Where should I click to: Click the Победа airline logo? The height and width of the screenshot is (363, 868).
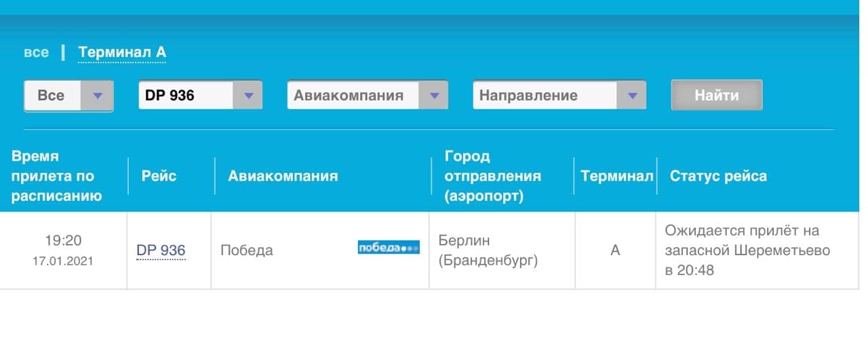click(389, 248)
